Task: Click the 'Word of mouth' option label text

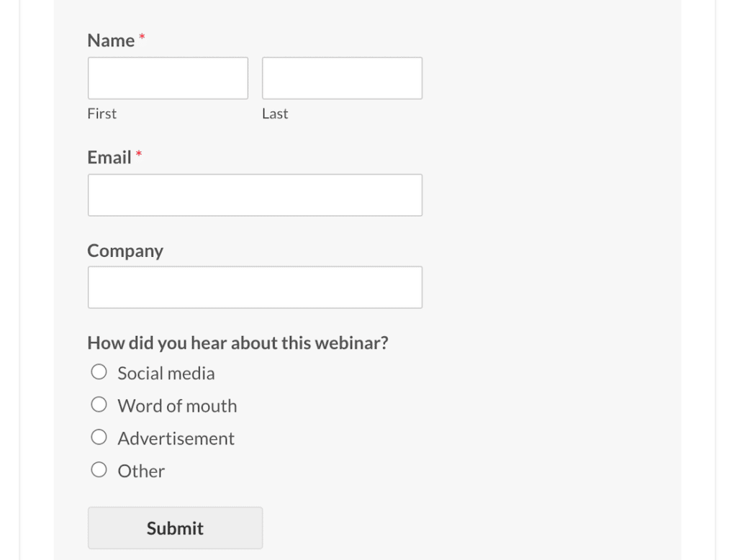Action: (x=177, y=406)
